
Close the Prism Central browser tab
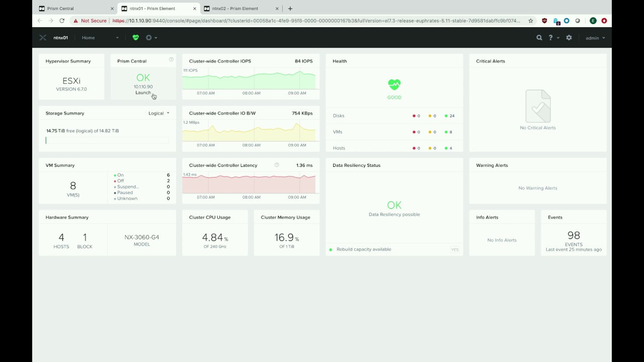coord(112,9)
